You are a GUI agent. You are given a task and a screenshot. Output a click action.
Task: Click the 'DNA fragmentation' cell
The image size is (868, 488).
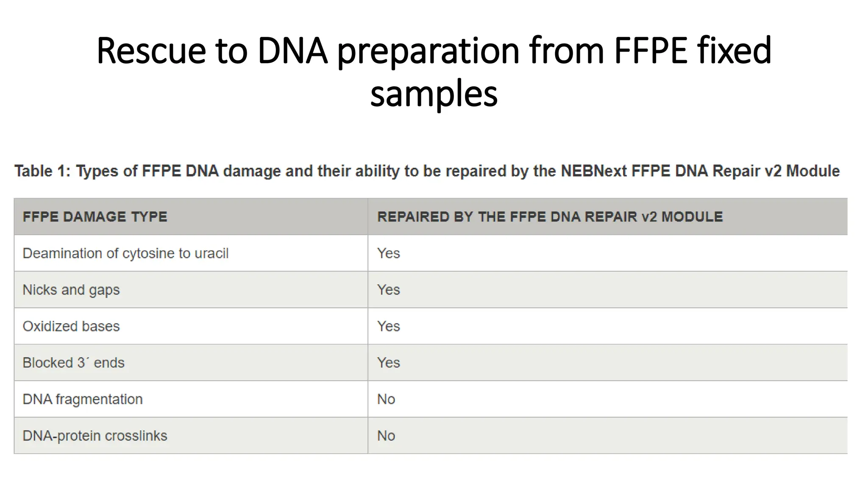pos(83,399)
